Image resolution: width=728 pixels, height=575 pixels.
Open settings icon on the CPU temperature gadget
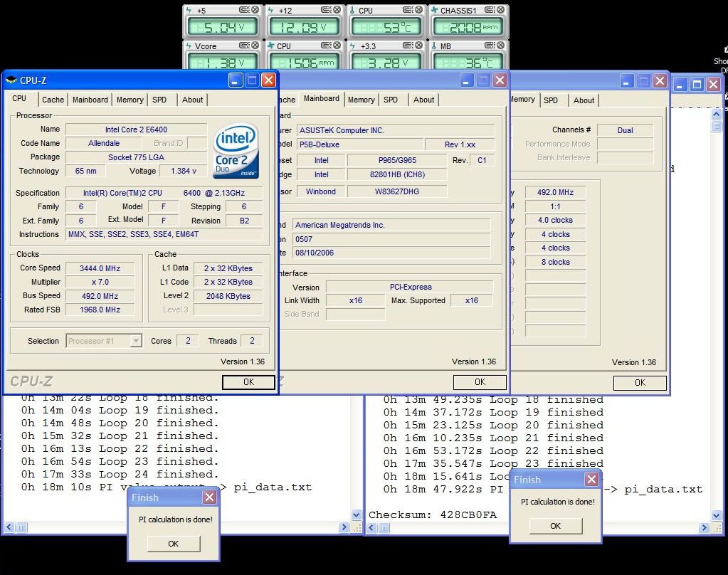pyautogui.click(x=408, y=10)
